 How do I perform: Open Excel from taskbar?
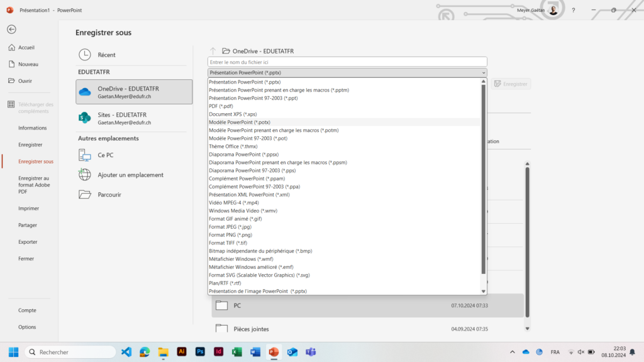(237, 352)
